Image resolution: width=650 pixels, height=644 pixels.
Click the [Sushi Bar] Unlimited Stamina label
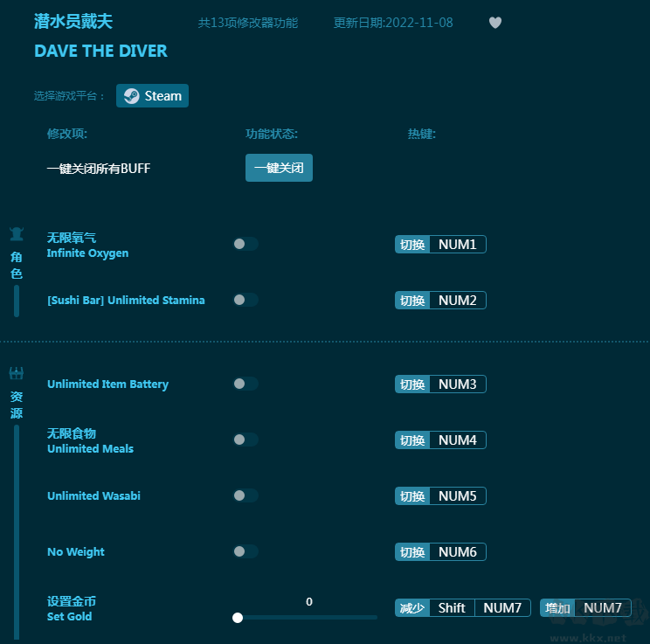pos(126,301)
